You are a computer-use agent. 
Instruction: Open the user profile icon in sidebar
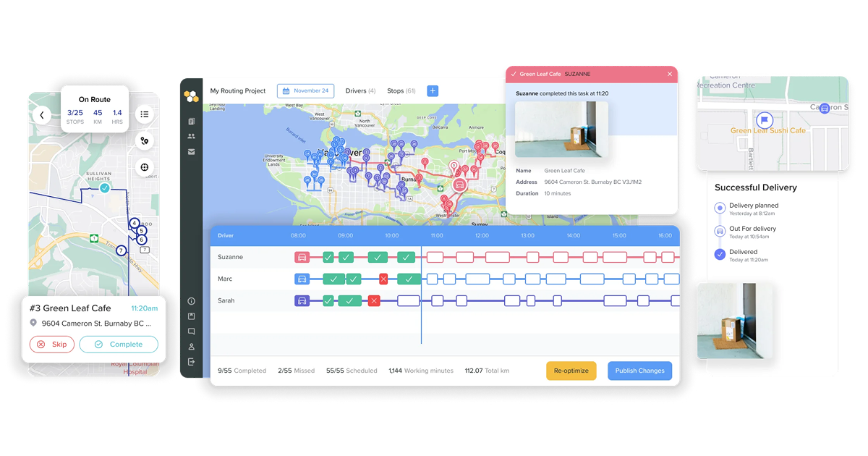tap(192, 347)
